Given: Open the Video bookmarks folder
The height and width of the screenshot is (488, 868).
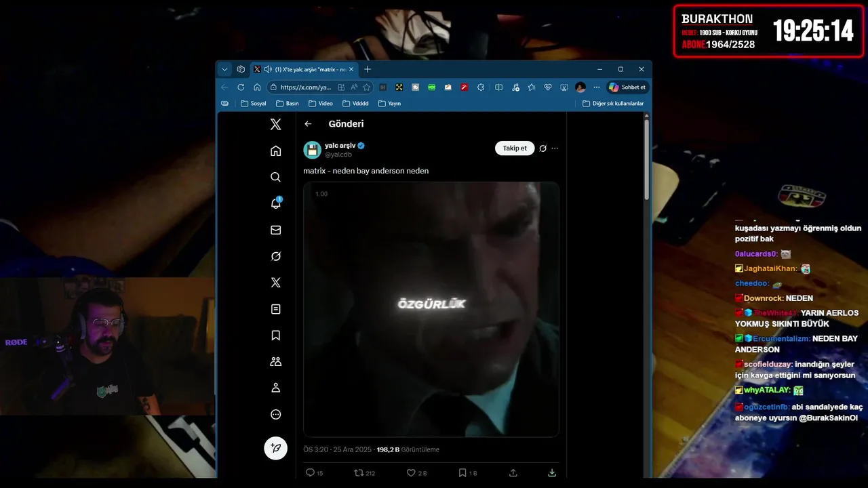Looking at the screenshot, I should 321,104.
